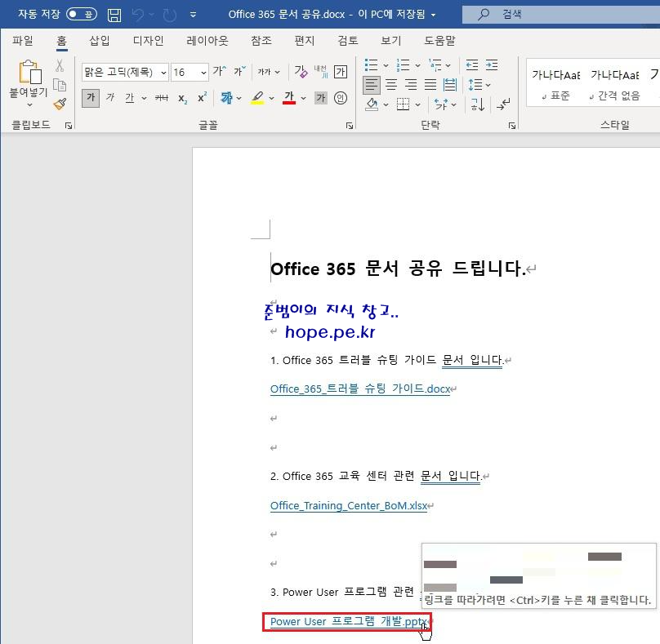660x644 pixels.
Task: Open the 삽입 ribbon tab
Action: 100,40
